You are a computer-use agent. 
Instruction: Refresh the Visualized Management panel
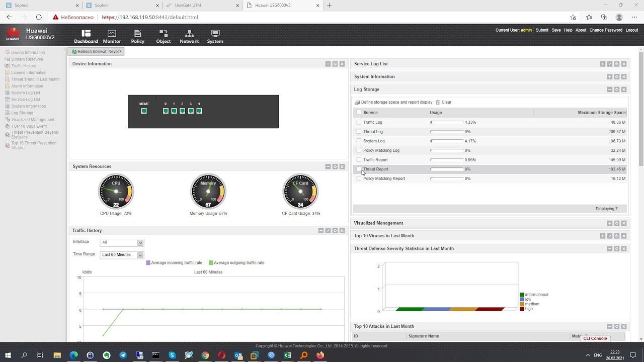(617, 223)
